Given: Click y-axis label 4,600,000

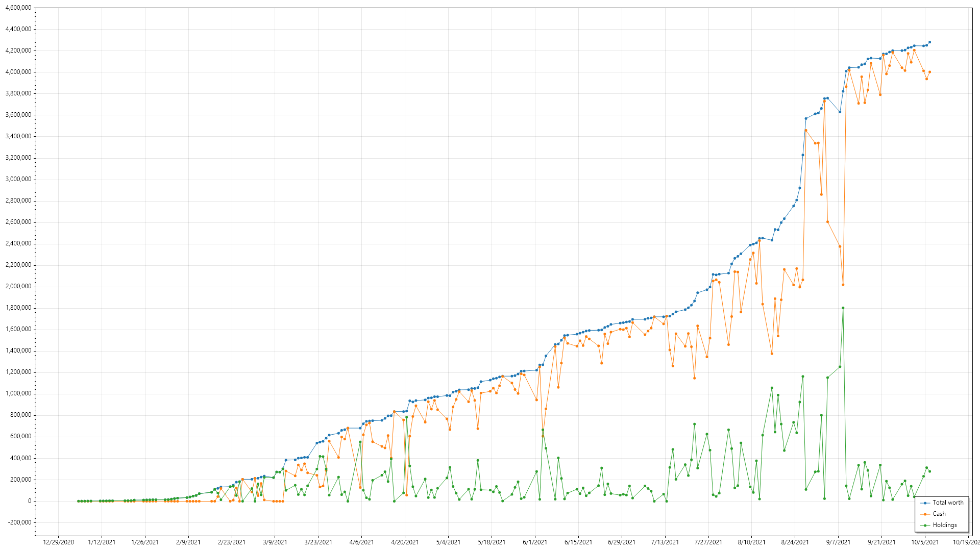Looking at the screenshot, I should click(x=18, y=8).
